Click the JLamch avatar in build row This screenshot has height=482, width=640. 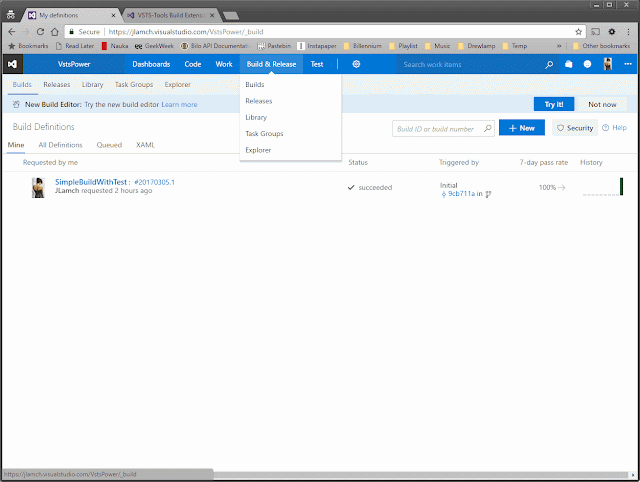[x=38, y=188]
